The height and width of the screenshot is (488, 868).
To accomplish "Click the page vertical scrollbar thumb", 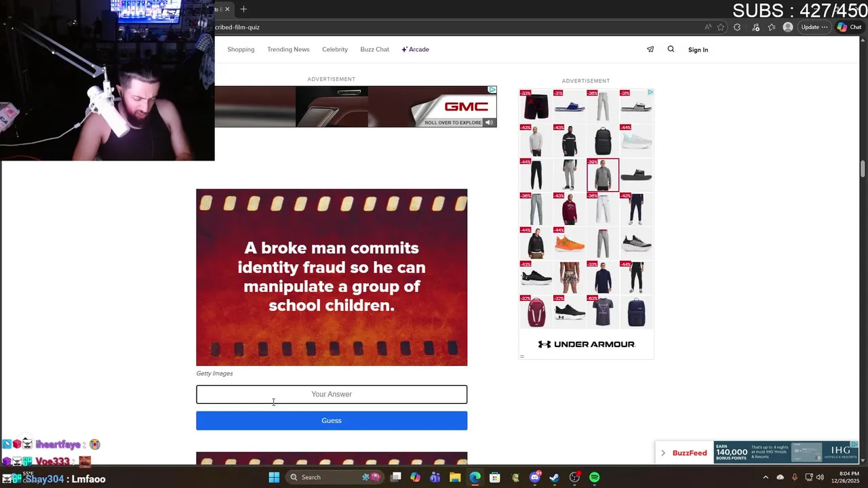I will coord(863,167).
